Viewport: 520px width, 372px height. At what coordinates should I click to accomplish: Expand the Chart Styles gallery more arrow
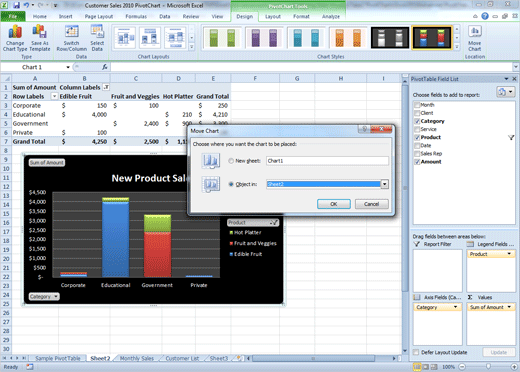point(457,47)
